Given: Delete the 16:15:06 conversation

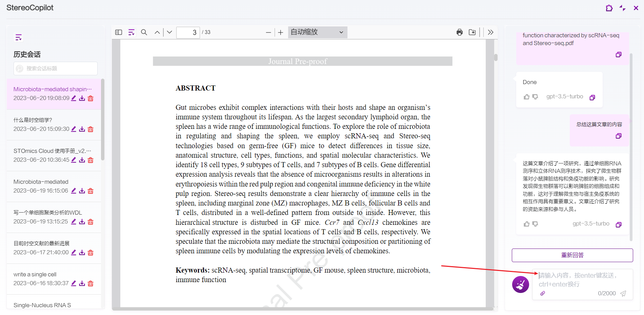Looking at the screenshot, I should [90, 191].
